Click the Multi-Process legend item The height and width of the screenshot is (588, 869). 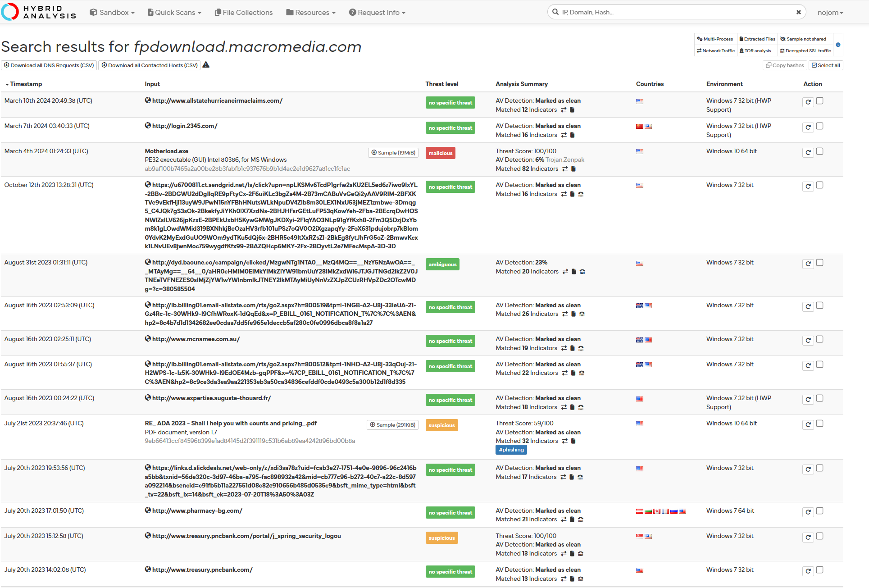coord(715,39)
